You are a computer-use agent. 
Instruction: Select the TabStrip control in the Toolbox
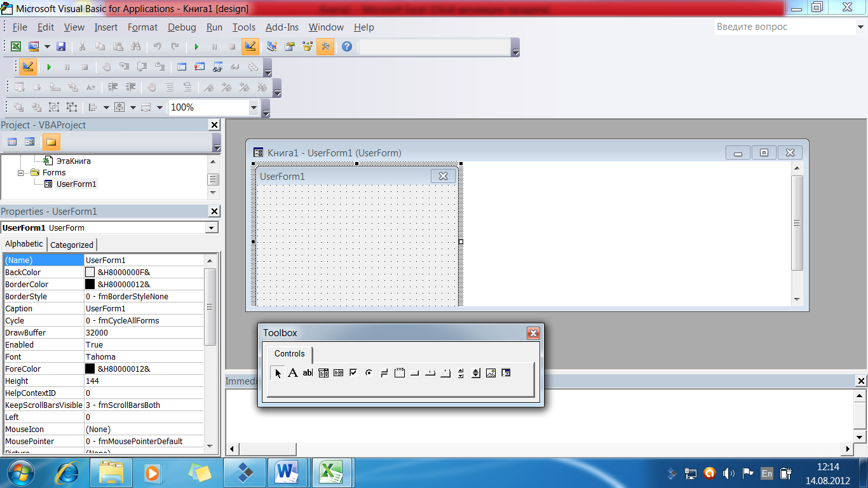pyautogui.click(x=430, y=373)
